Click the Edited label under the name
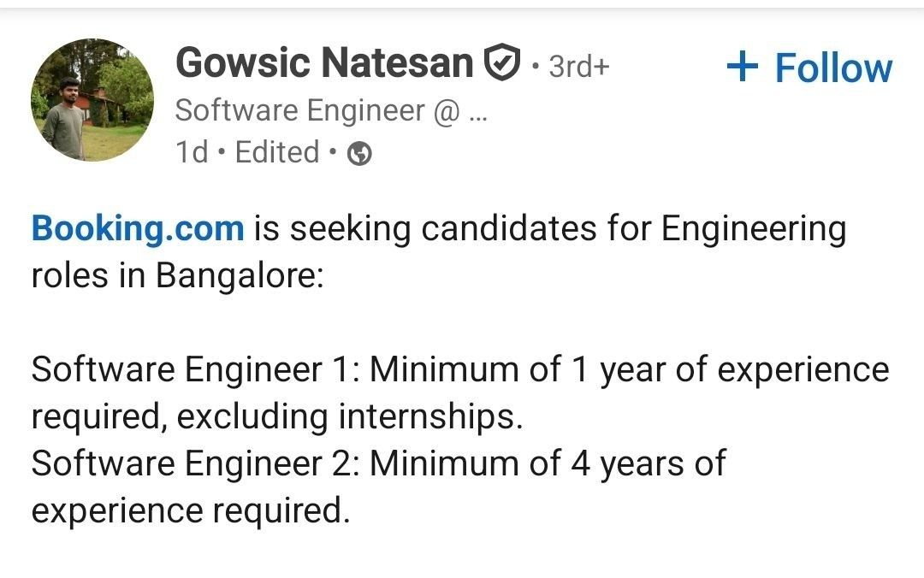 276,153
